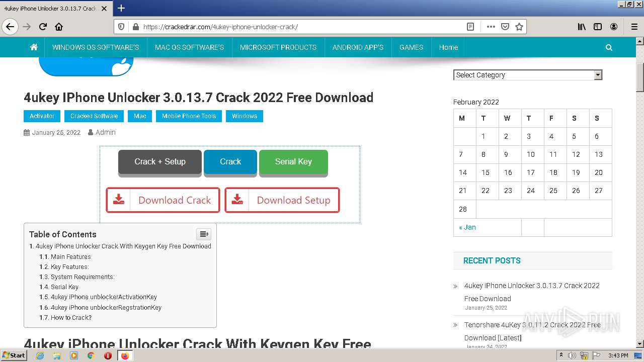Open the Firefox hamburger menu

634,27
